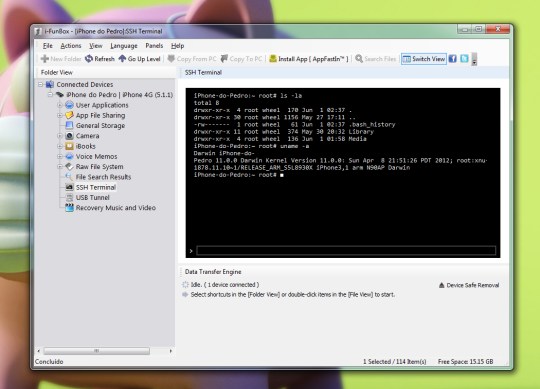Click the Facebook icon in toolbar
This screenshot has height=389, width=540.
coord(453,59)
